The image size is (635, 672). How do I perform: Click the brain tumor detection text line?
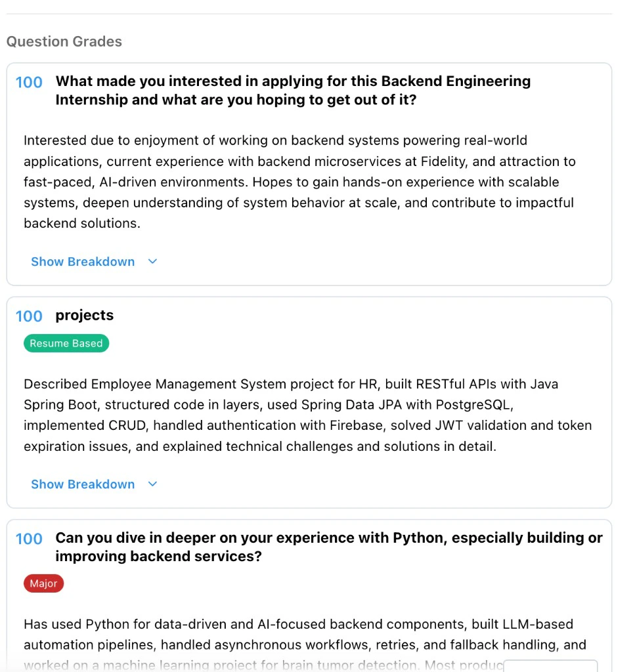point(263,665)
